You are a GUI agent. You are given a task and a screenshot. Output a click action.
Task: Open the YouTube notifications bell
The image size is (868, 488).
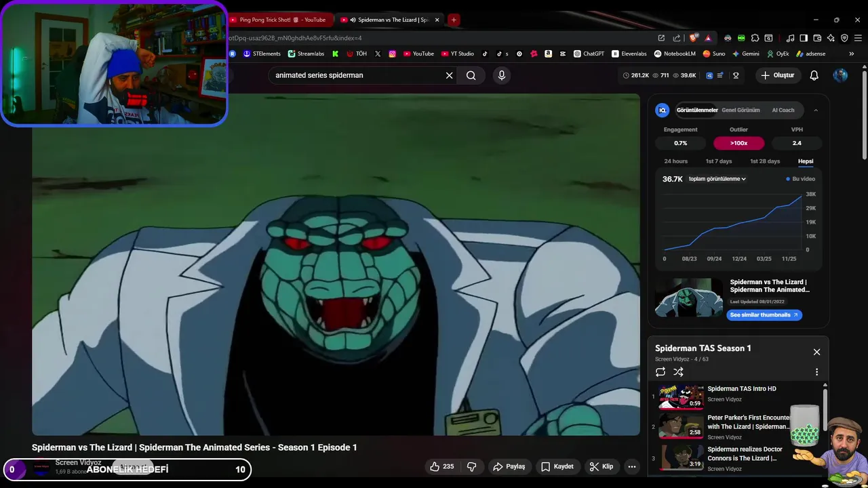(x=814, y=75)
